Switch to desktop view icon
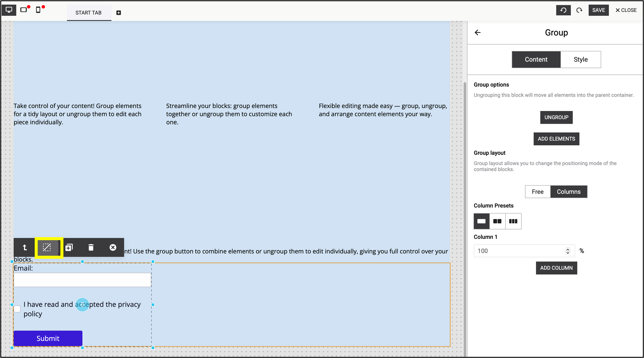 point(9,10)
